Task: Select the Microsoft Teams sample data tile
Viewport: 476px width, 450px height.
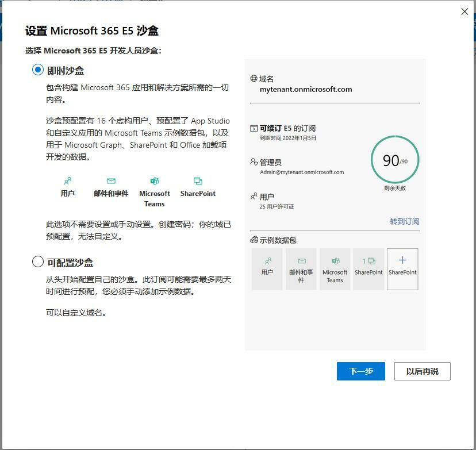Action: 335,269
